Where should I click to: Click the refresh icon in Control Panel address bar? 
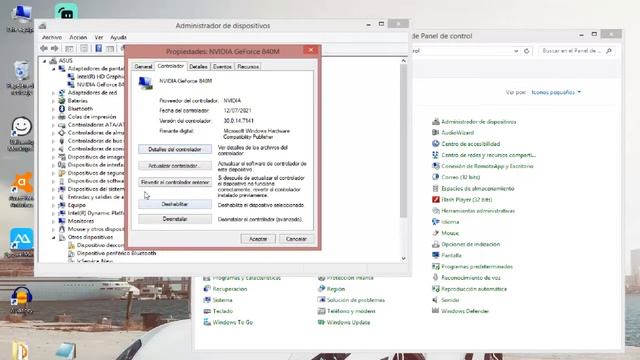point(527,51)
